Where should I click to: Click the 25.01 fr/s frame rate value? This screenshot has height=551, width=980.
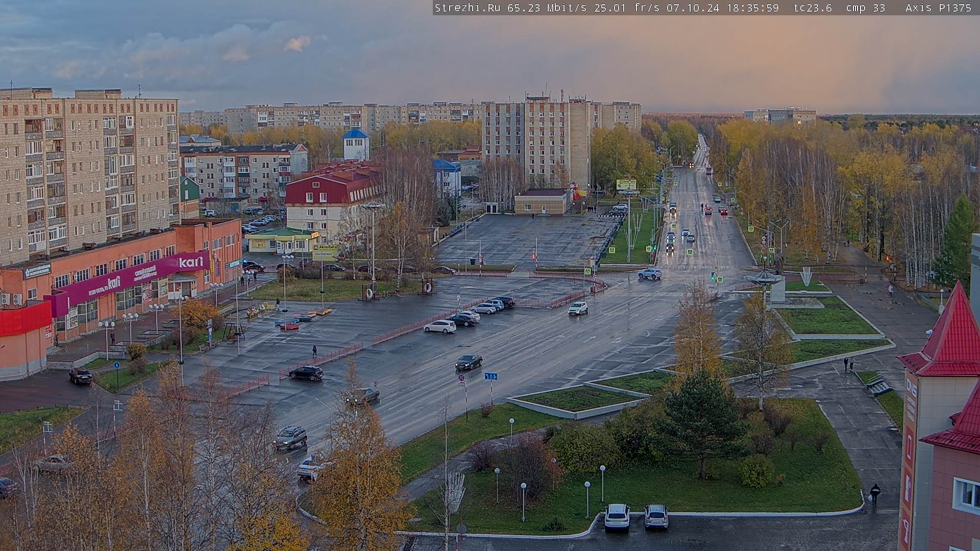point(627,8)
